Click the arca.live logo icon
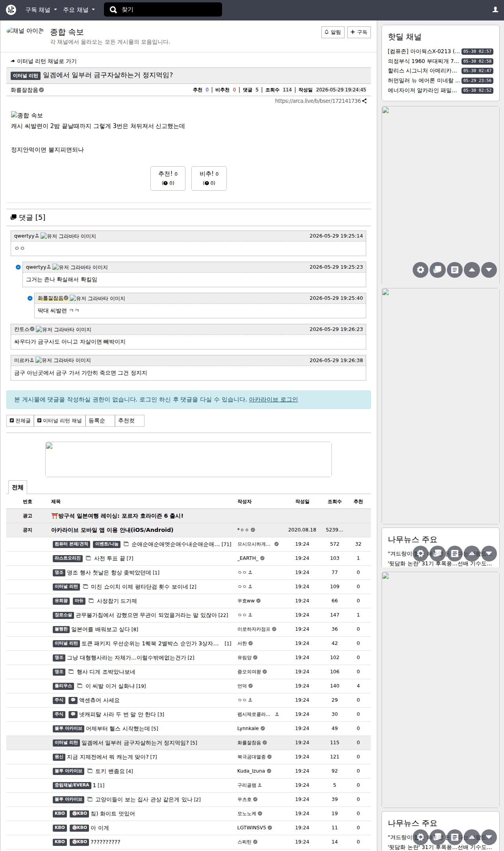 coord(11,10)
